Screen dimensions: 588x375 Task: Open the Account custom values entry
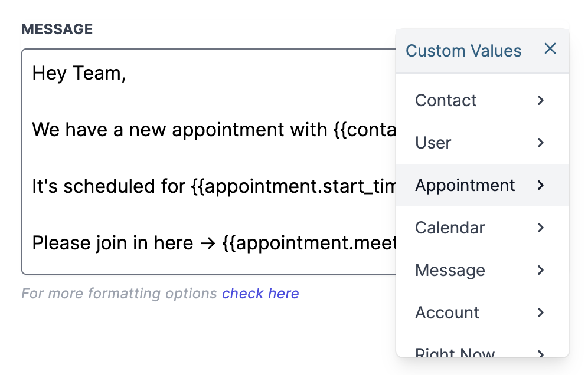[447, 313]
